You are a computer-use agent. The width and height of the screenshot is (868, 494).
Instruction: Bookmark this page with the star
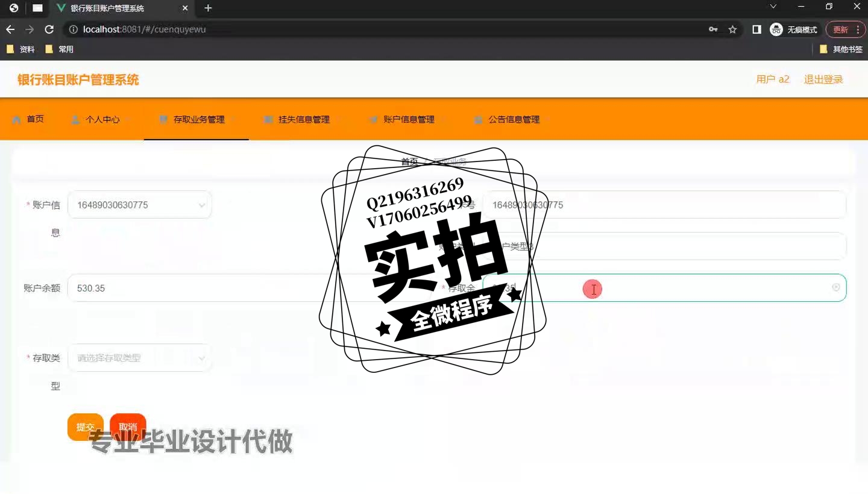732,30
